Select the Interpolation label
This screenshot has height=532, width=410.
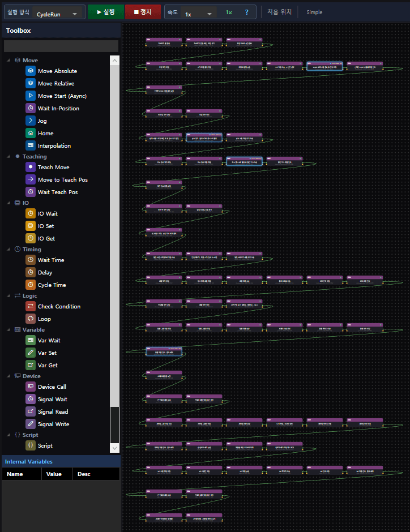54,145
